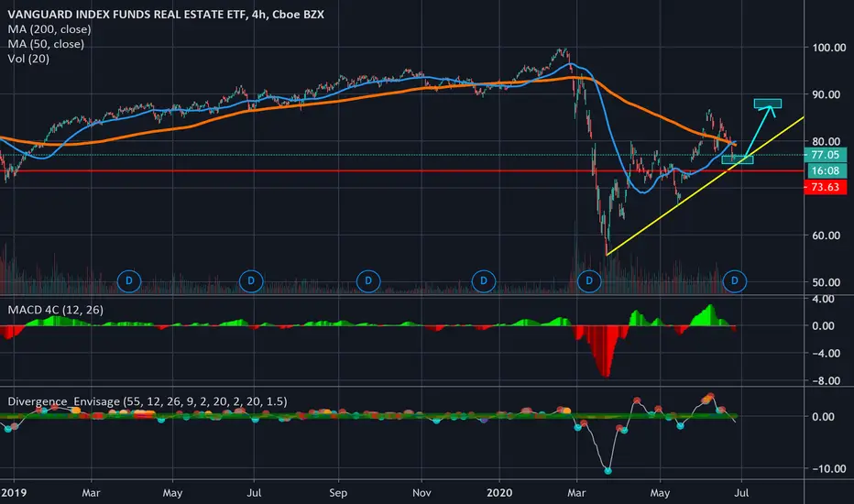This screenshot has width=854, height=504.
Task: Select the MA (50, close) indicator label
Action: [x=46, y=44]
